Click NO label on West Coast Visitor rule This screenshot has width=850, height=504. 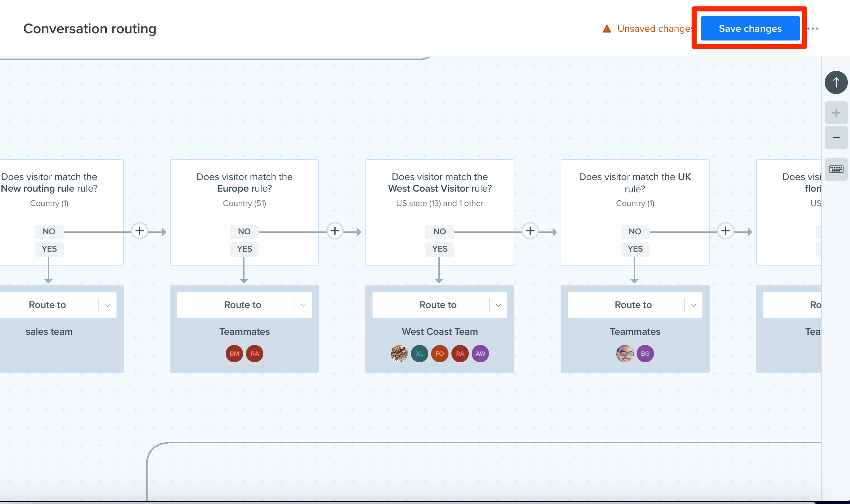click(x=440, y=231)
